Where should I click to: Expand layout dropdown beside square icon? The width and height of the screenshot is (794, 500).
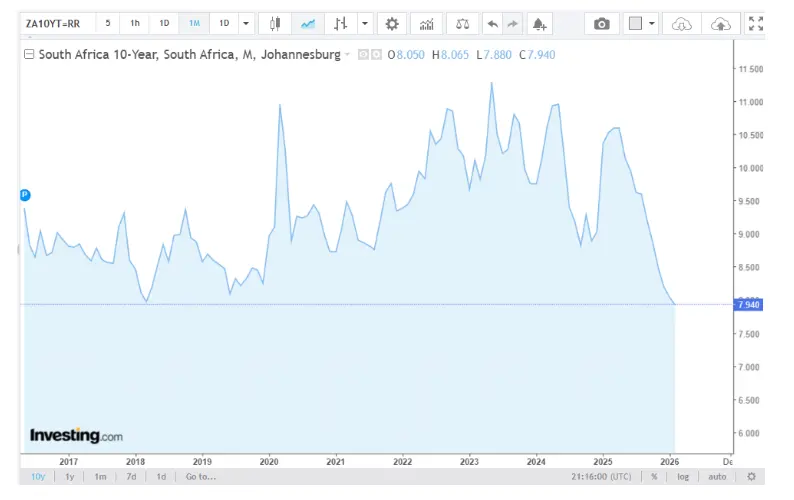click(x=652, y=23)
